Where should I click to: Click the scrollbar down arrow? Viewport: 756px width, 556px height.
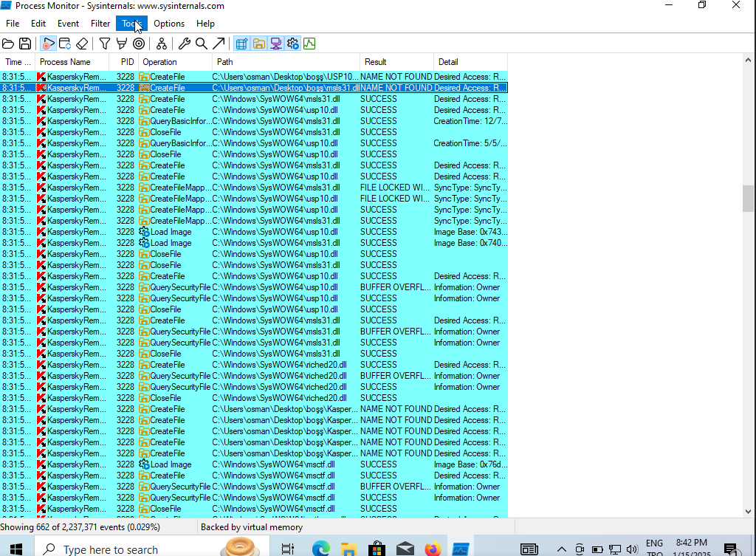tap(748, 512)
